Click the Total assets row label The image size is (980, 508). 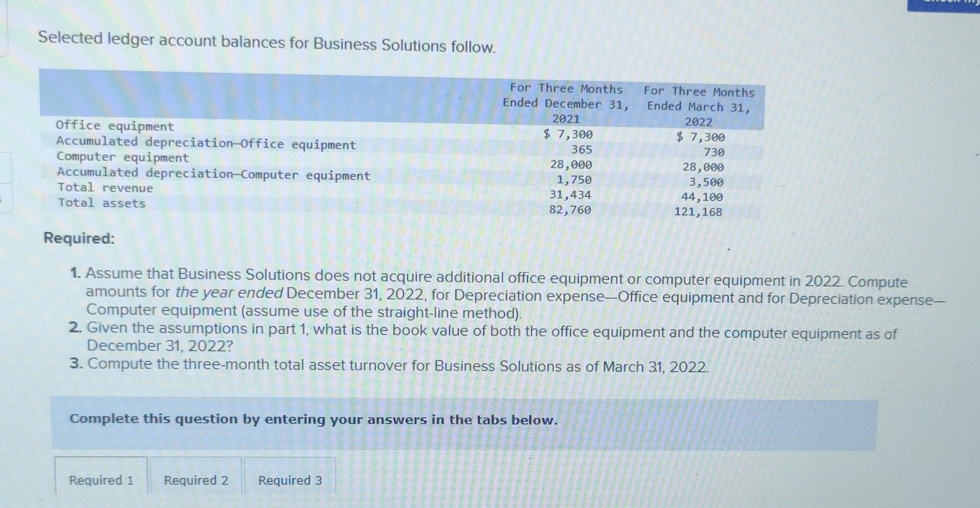pos(100,203)
